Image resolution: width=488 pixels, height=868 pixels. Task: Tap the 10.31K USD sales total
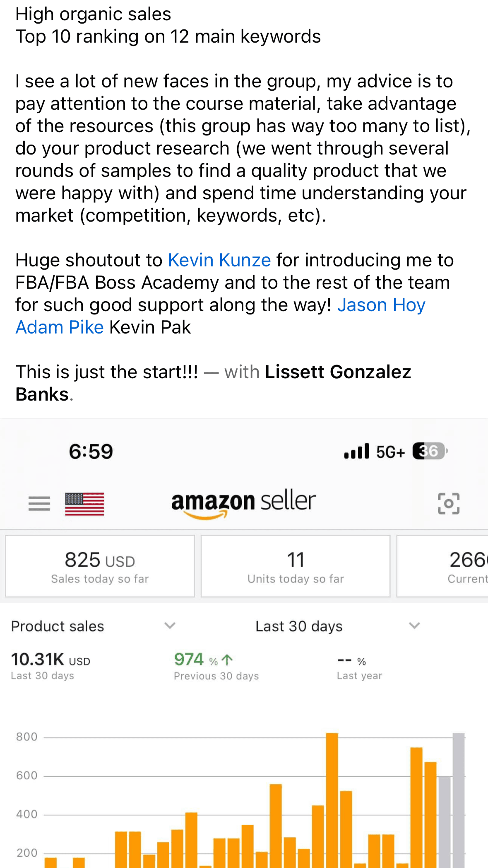50,660
